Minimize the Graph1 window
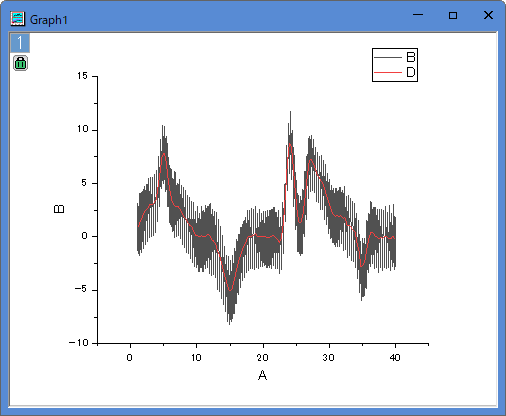The width and height of the screenshot is (506, 416). pos(418,15)
